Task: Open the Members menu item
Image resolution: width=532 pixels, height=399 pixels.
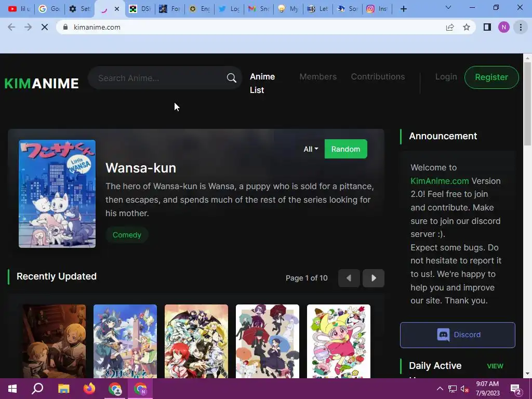Action: 318,77
